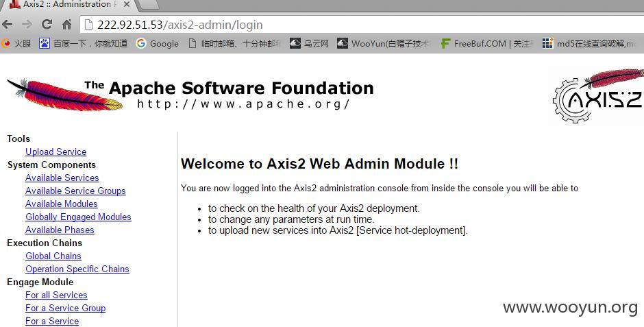Open the 百度一下 bookmark

[84, 43]
